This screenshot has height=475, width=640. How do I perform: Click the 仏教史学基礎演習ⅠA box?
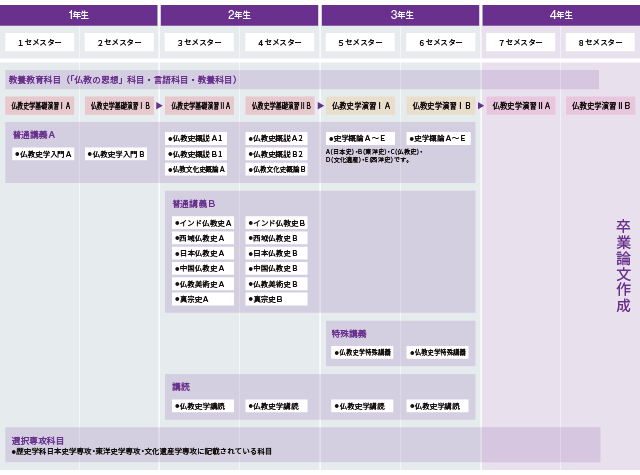[x=40, y=106]
